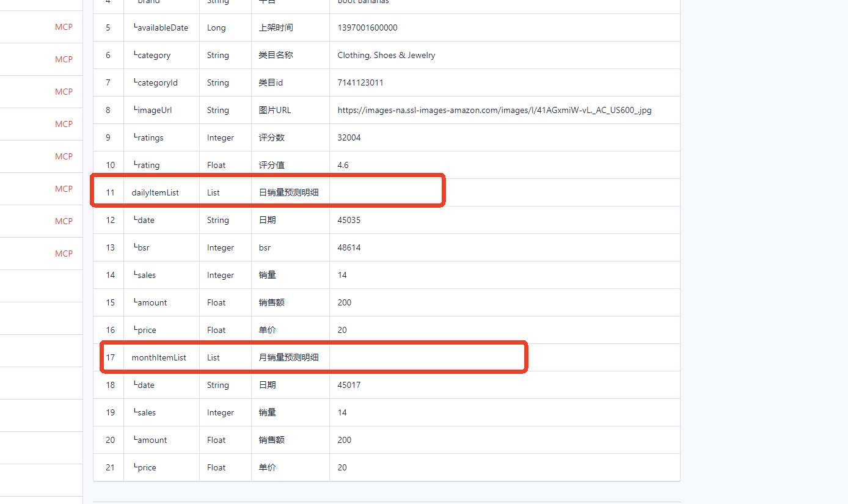Click the categoryId field name
848x504 pixels.
(155, 82)
